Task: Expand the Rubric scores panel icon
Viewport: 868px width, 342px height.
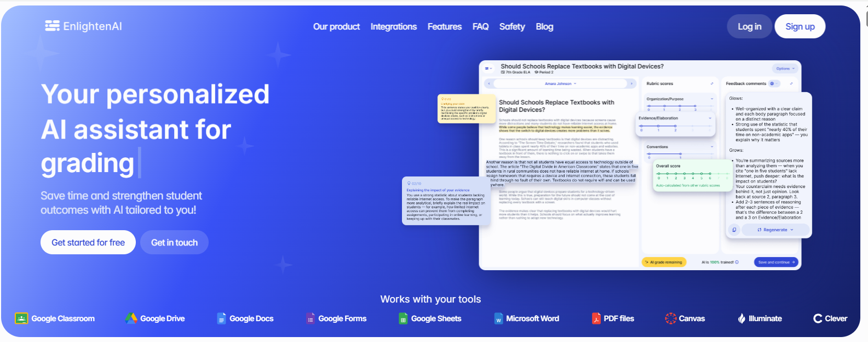Action: tap(712, 84)
